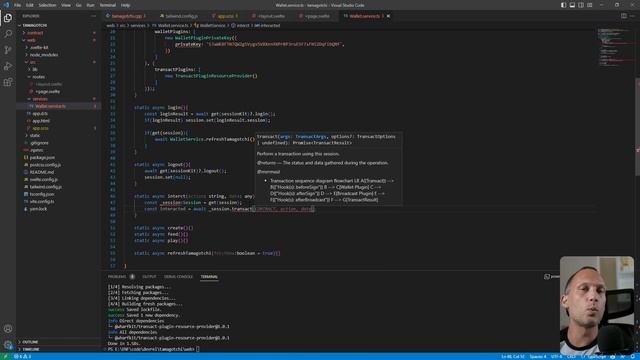Open the Go menu
The height and width of the screenshot is (360, 640).
click(78, 5)
